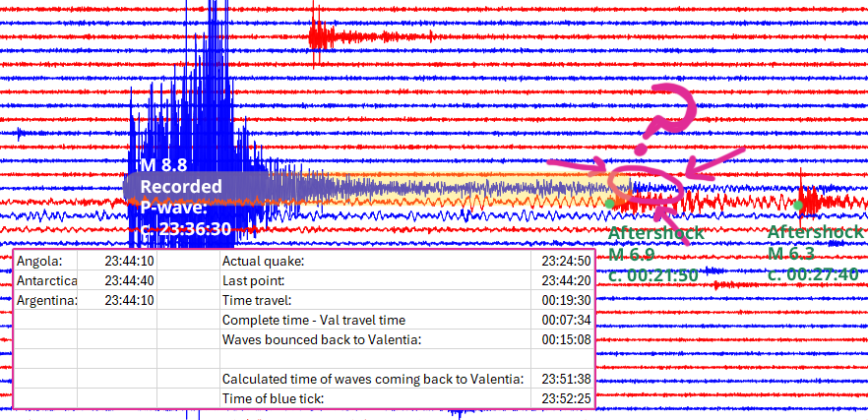
Task: Select the Antarctica cell in the table
Action: click(x=45, y=281)
